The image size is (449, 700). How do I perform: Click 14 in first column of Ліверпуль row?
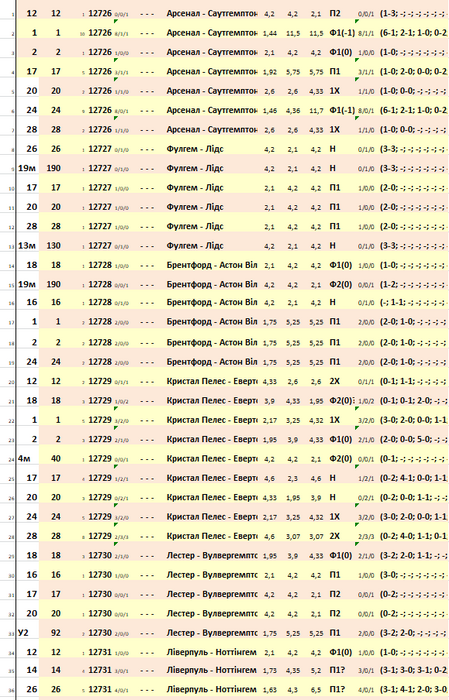click(x=32, y=670)
